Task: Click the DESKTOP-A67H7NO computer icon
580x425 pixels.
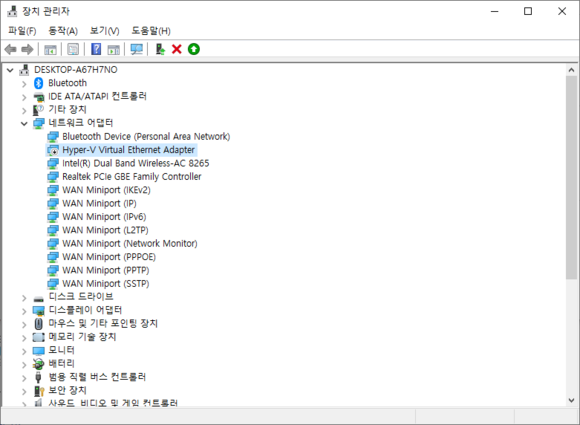Action: click(24, 70)
